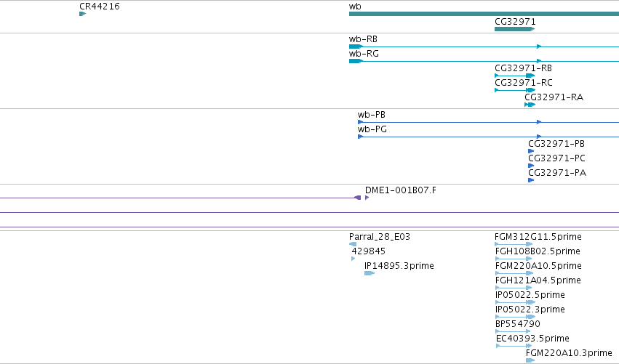Click the EC40393.5prime label

click(532, 339)
